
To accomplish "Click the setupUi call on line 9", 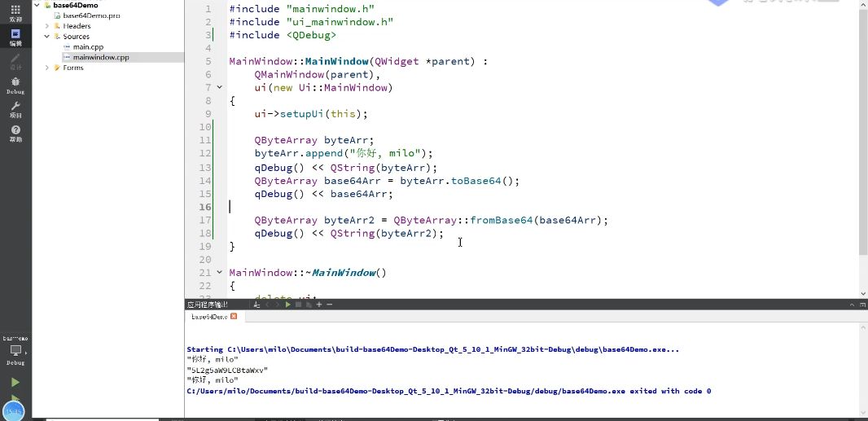I will (x=302, y=114).
